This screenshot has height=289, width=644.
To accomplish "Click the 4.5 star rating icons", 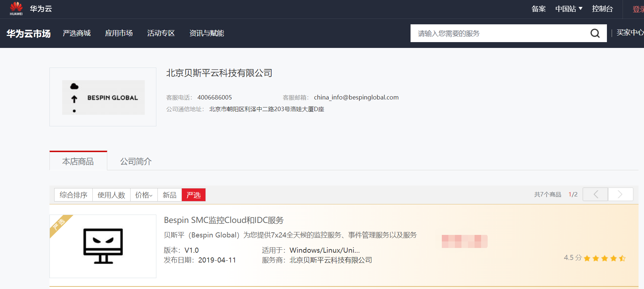I will pyautogui.click(x=604, y=258).
